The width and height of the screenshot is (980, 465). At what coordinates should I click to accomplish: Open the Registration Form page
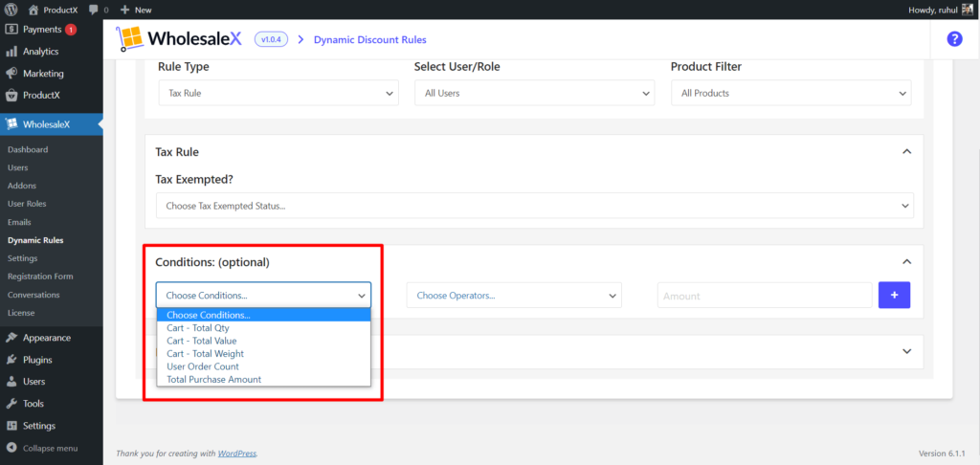click(x=40, y=277)
